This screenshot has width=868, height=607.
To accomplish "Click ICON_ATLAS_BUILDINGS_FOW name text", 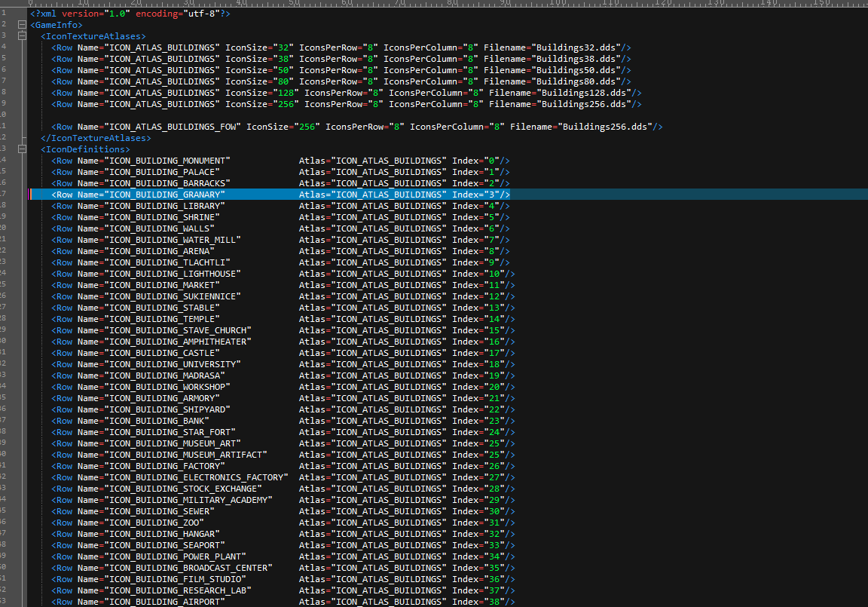I will [x=173, y=127].
